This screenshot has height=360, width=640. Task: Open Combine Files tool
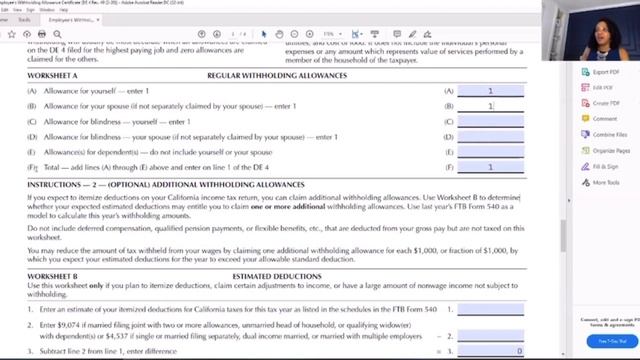click(604, 135)
